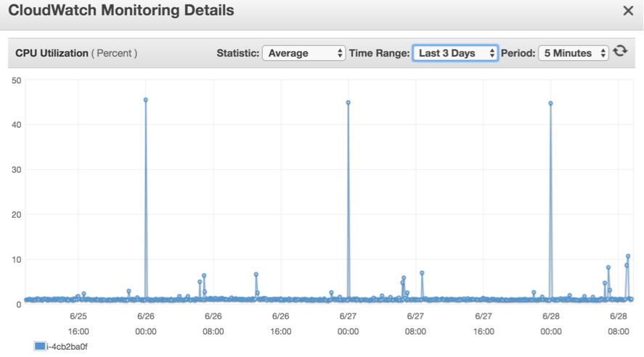Click the 20 y-axis value

pyautogui.click(x=17, y=215)
